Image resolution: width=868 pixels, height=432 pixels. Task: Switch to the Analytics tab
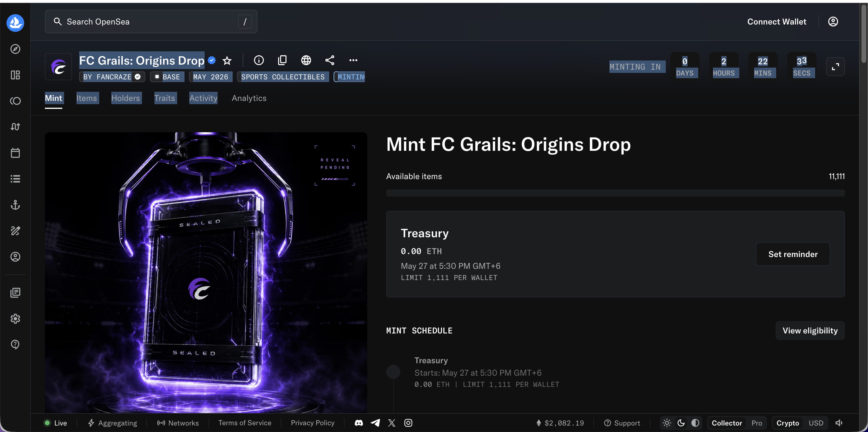point(249,98)
